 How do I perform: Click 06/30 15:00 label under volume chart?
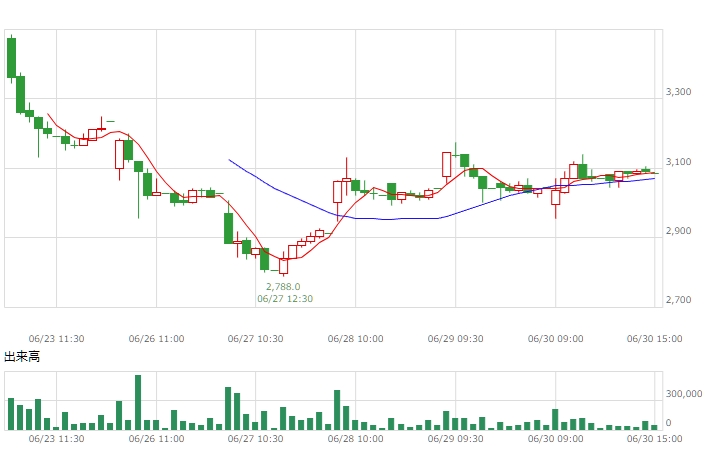655,438
